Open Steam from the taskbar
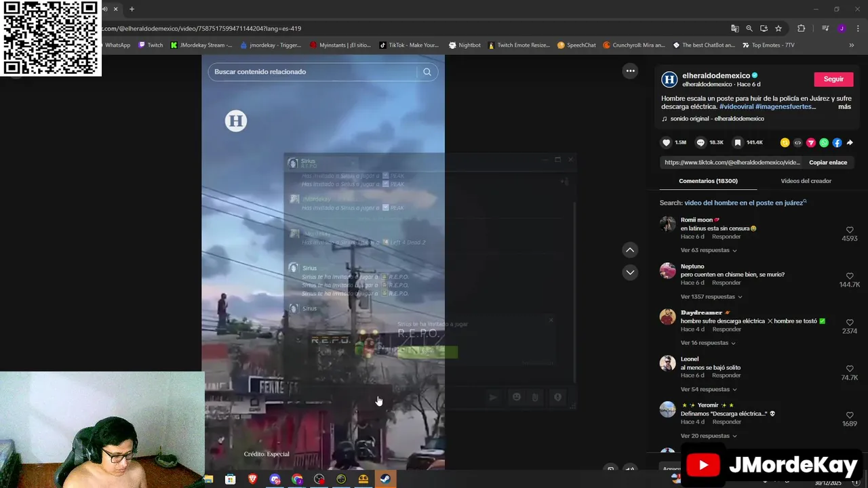The height and width of the screenshot is (488, 868). pyautogui.click(x=384, y=479)
